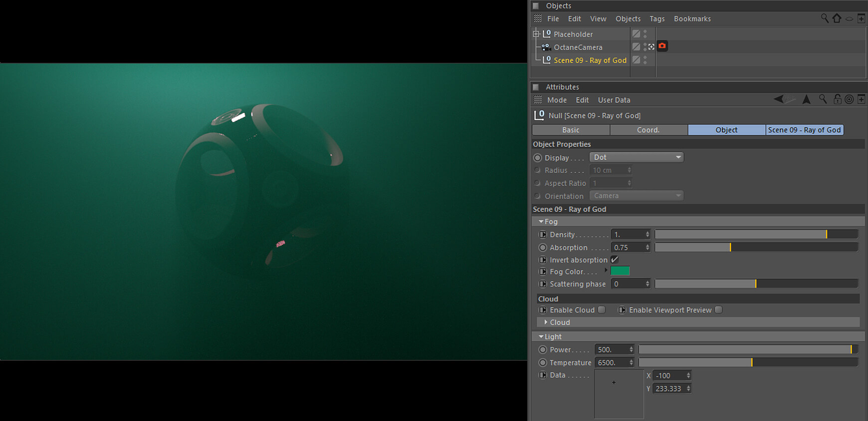This screenshot has height=421, width=868.
Task: Open the Tags menu
Action: pyautogui.click(x=656, y=19)
